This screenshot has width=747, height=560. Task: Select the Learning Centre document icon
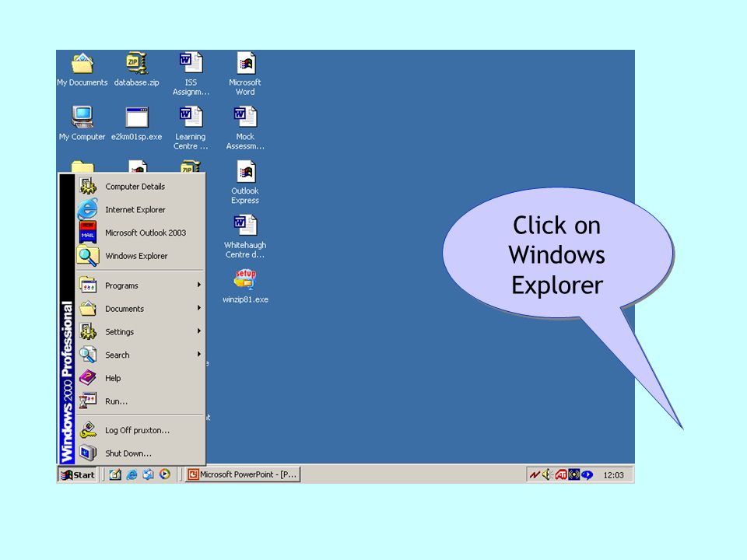(191, 128)
